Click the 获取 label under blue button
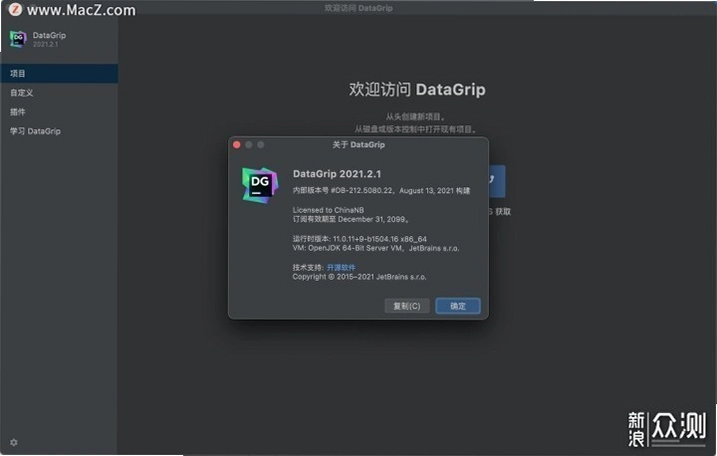The width and height of the screenshot is (717, 456). click(x=503, y=212)
